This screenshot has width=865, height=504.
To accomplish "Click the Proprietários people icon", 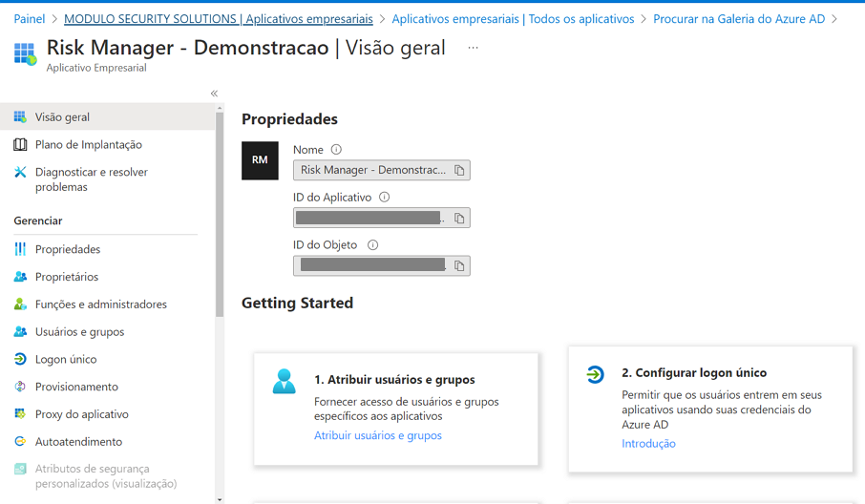I will coord(20,277).
